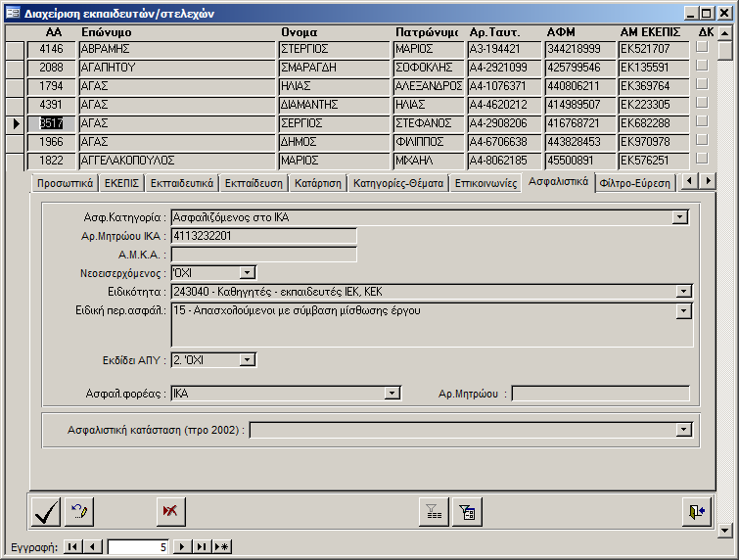Go to the next record arrow
The height and width of the screenshot is (560, 739).
point(183,547)
